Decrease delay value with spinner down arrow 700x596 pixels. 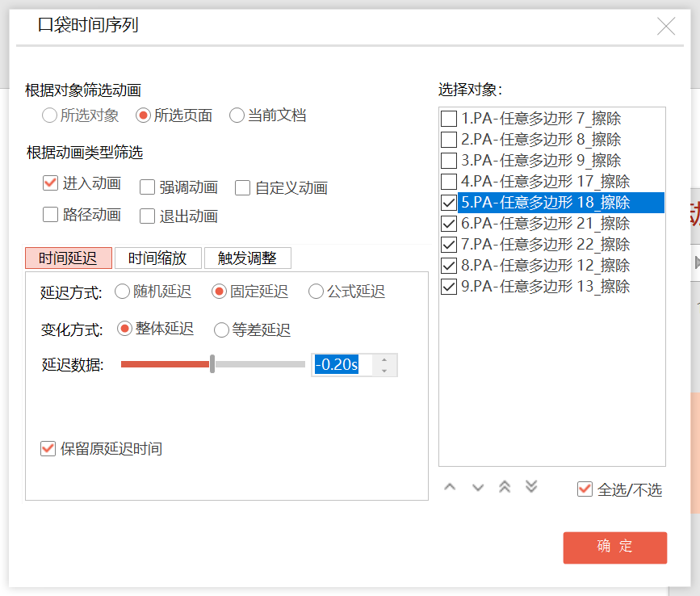click(384, 371)
